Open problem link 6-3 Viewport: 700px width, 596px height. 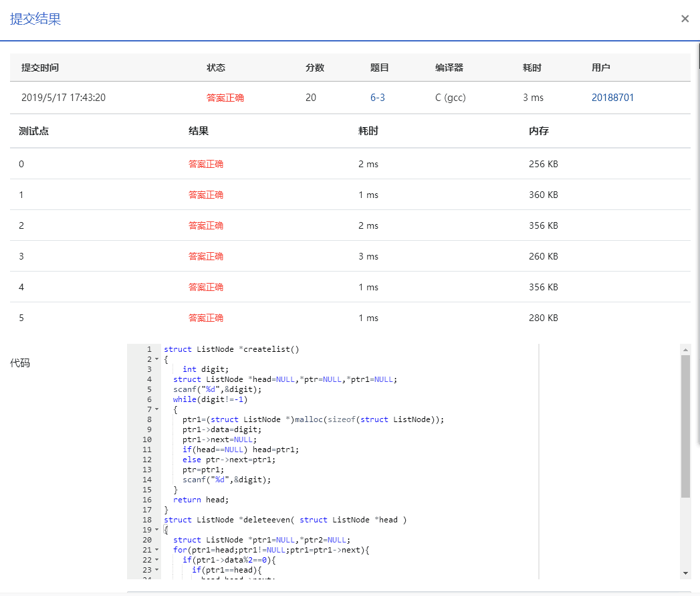(x=378, y=98)
